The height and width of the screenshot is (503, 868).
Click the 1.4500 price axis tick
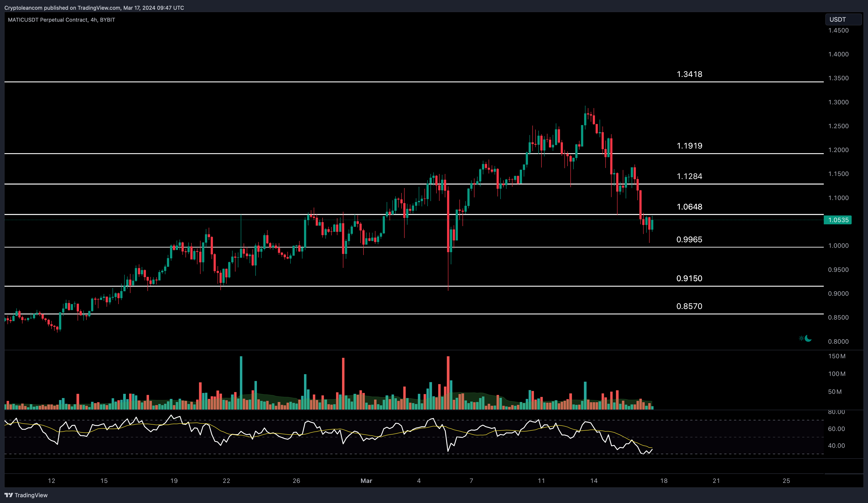click(838, 30)
